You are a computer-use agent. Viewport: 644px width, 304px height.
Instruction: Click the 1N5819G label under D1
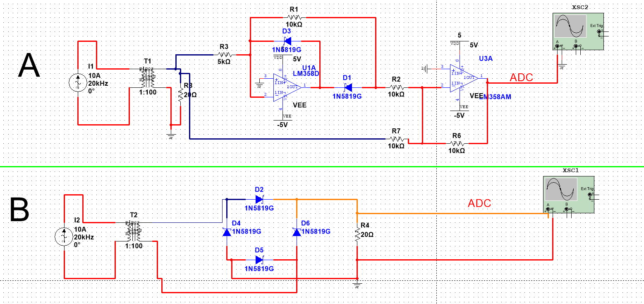(347, 96)
